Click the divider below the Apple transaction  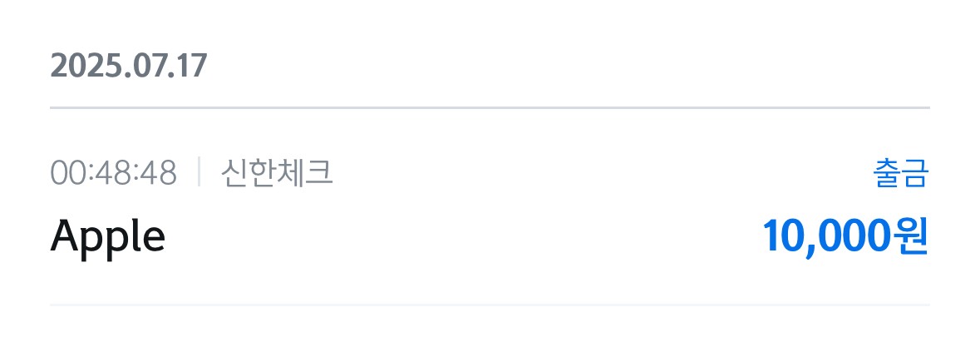coord(490,305)
